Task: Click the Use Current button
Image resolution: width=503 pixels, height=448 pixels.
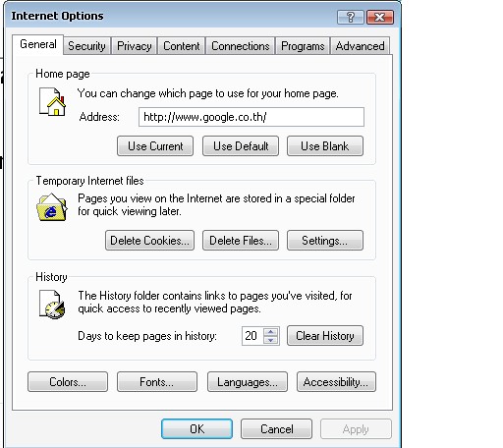Action: point(155,146)
